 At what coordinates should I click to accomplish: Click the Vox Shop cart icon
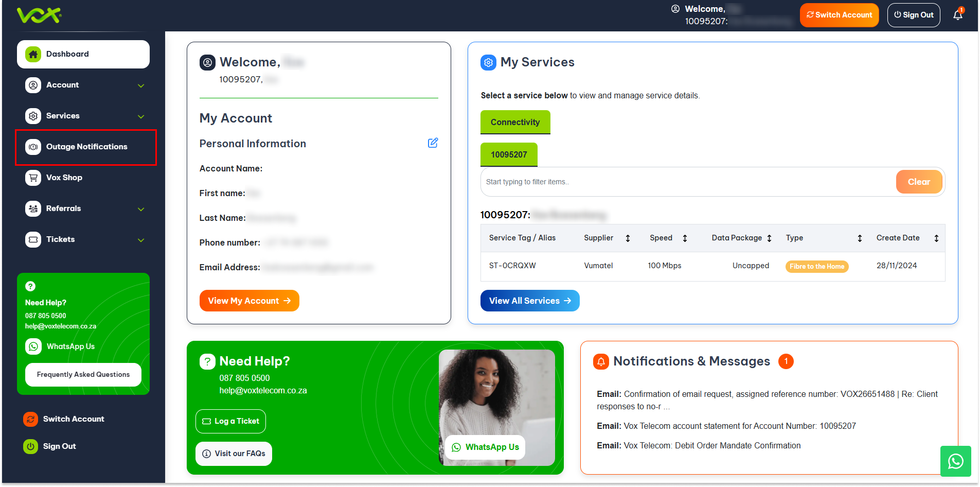click(x=33, y=178)
